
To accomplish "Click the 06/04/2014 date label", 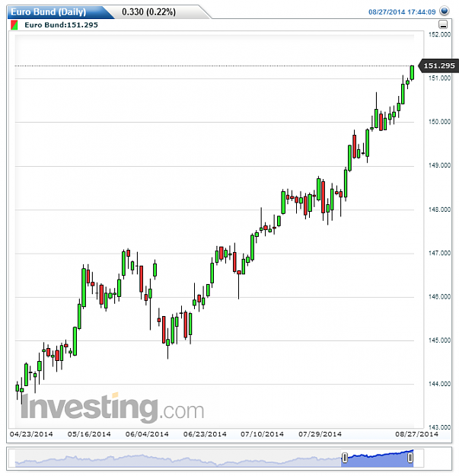I will (x=147, y=434).
